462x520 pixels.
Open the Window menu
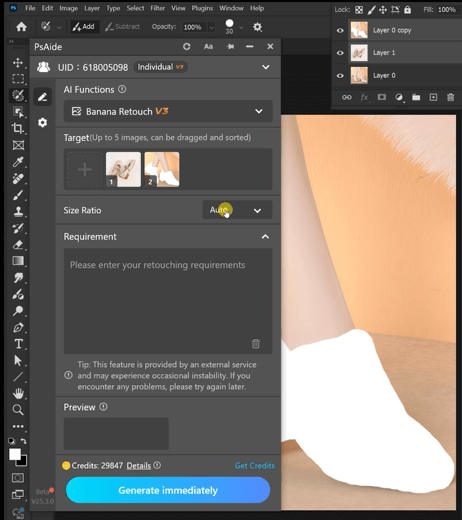tap(231, 8)
